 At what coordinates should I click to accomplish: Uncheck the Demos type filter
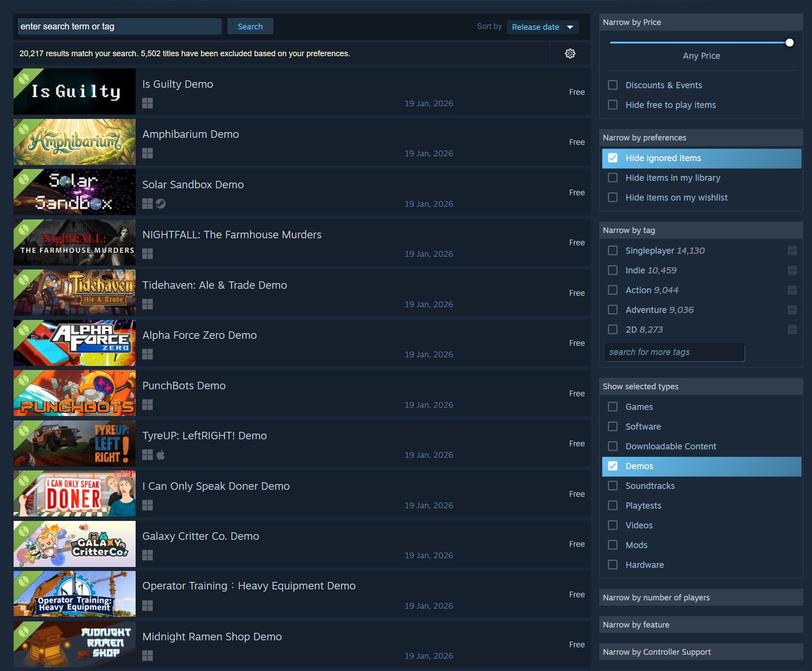coord(613,466)
